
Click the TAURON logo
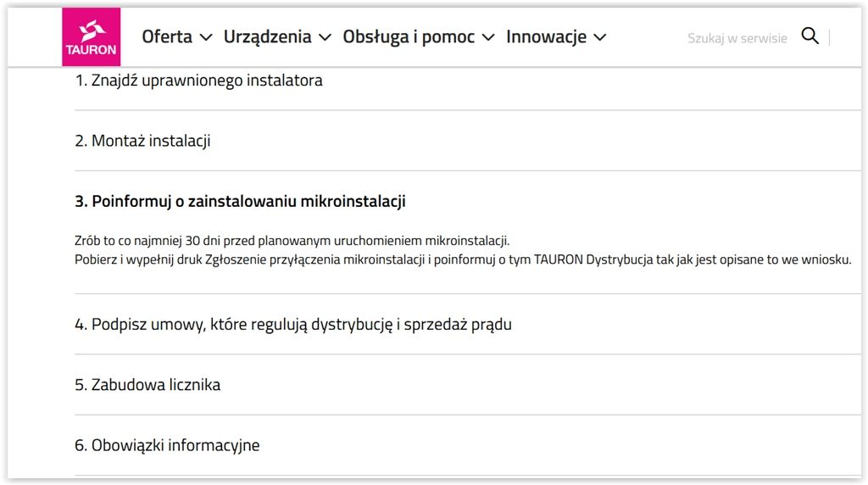[x=92, y=36]
